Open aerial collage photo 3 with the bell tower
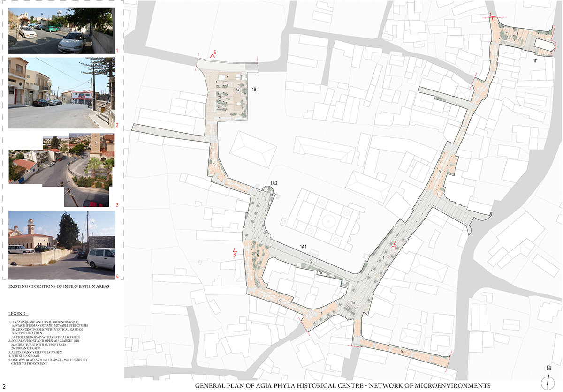This screenshot has height=392, width=563. [x=62, y=170]
